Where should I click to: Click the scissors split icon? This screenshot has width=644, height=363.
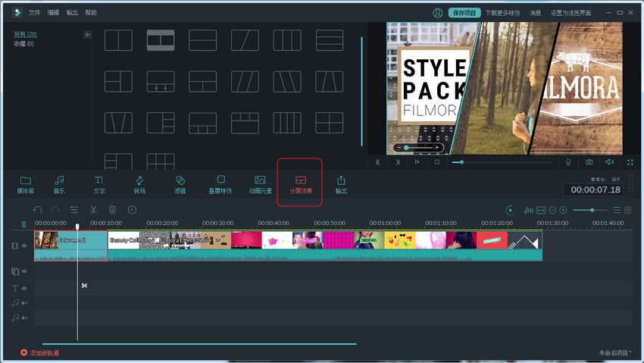pos(93,210)
